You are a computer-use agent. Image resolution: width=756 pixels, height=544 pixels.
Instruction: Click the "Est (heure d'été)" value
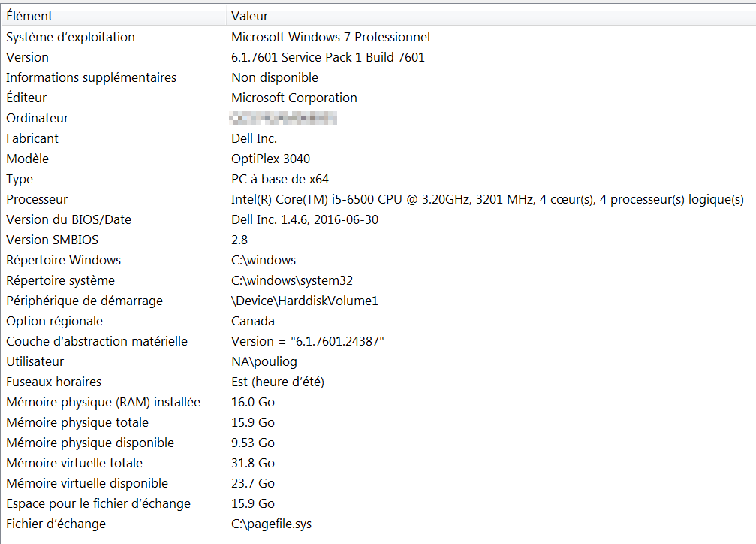tap(278, 382)
